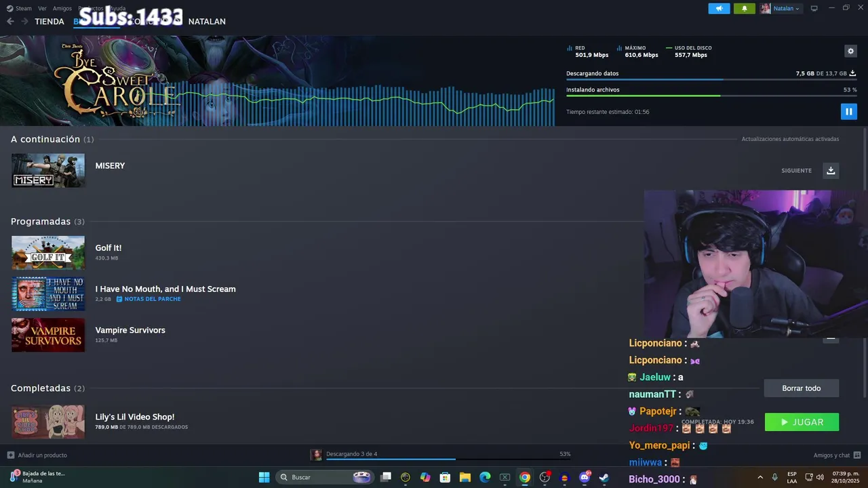
Task: Click the SIGUIENTE label
Action: point(796,171)
